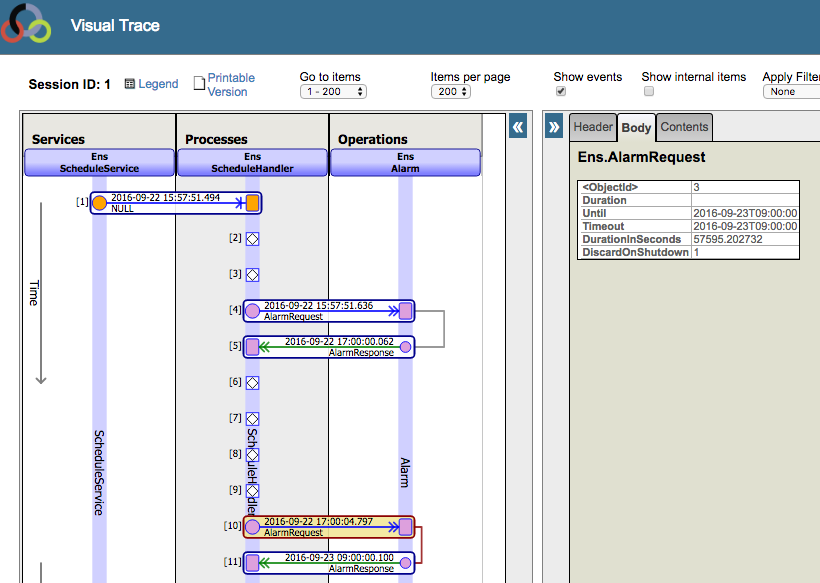Open the Apply Filter dropdown
The width and height of the screenshot is (820, 583).
pos(791,92)
